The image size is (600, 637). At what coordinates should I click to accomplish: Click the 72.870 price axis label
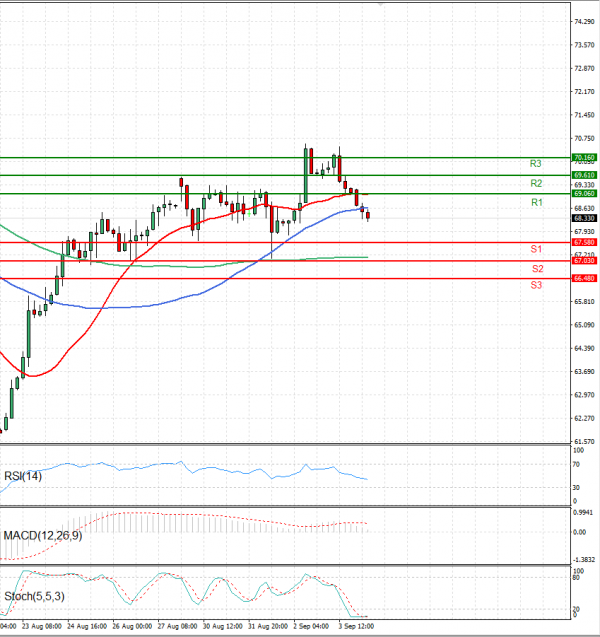point(584,68)
